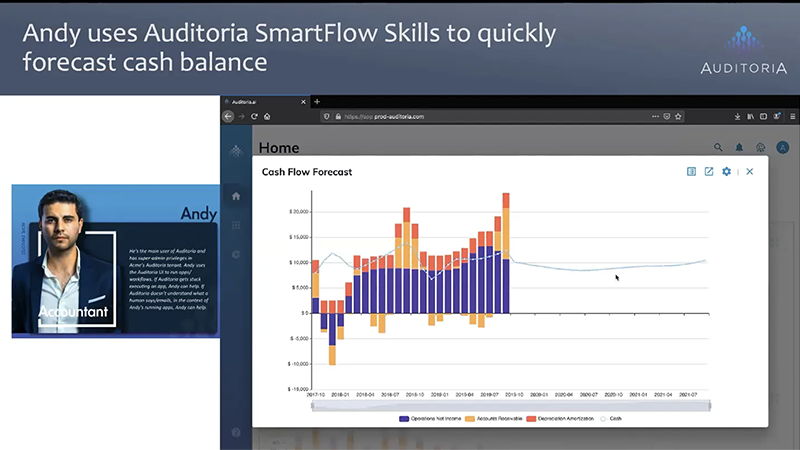Image resolution: width=800 pixels, height=450 pixels.
Task: Open the browser downloads icon
Action: (x=737, y=116)
